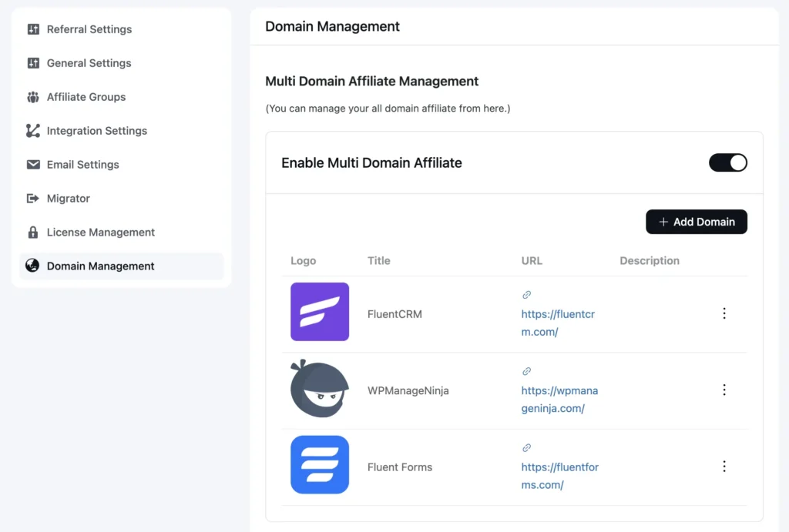Open the three-dot menu for Fluent Forms
This screenshot has width=789, height=532.
coord(724,467)
